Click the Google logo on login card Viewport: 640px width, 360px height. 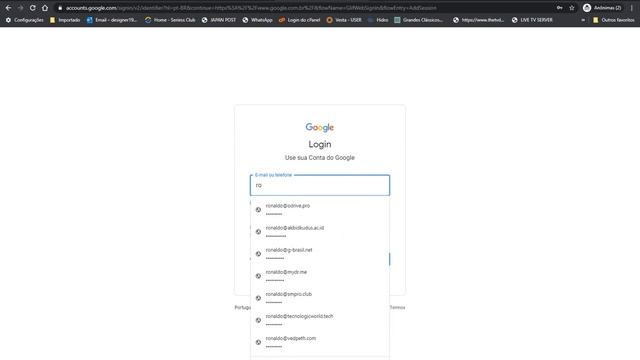pyautogui.click(x=320, y=127)
